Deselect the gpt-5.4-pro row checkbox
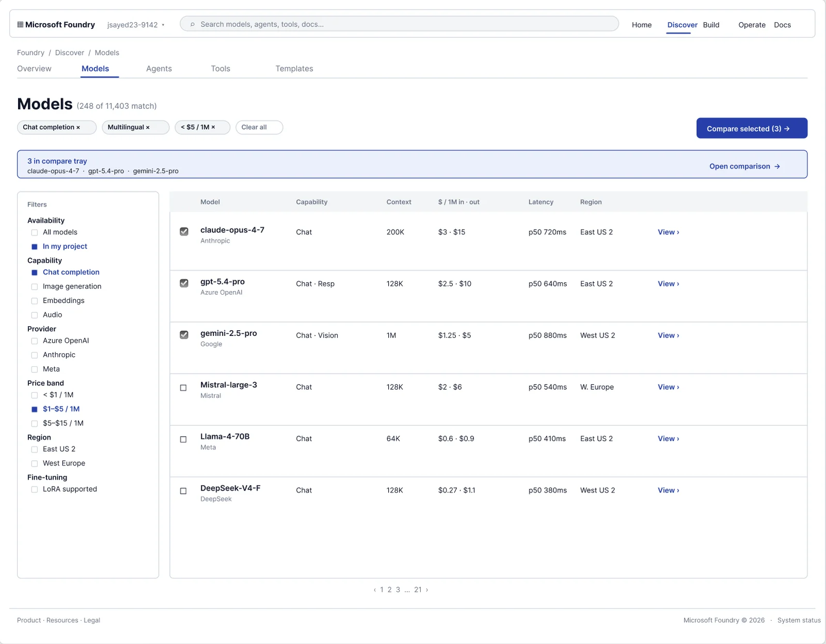The height and width of the screenshot is (644, 826). pyautogui.click(x=184, y=283)
